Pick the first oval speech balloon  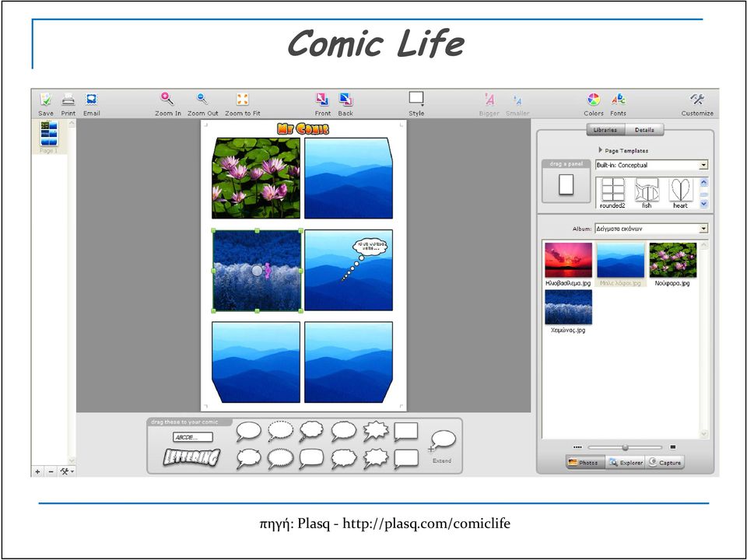249,432
